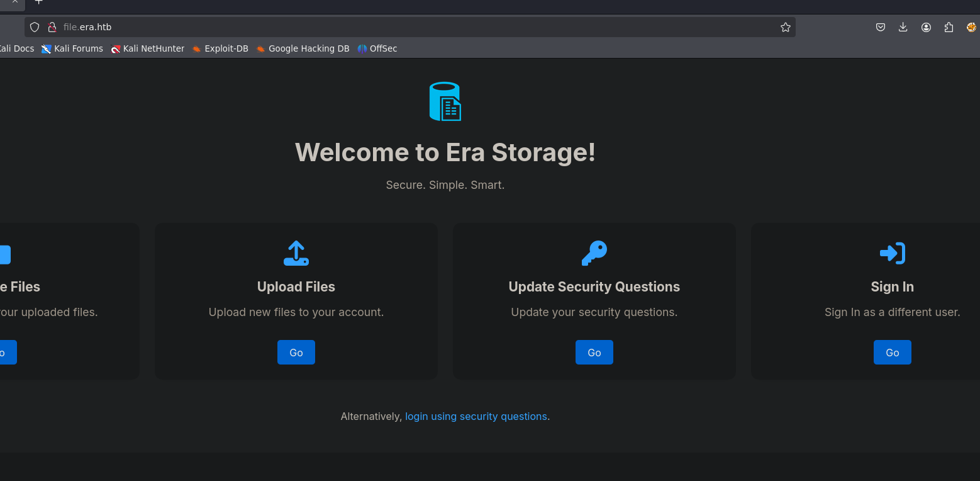Follow the login using security questions link
The height and width of the screenshot is (481, 980).
pyautogui.click(x=476, y=416)
